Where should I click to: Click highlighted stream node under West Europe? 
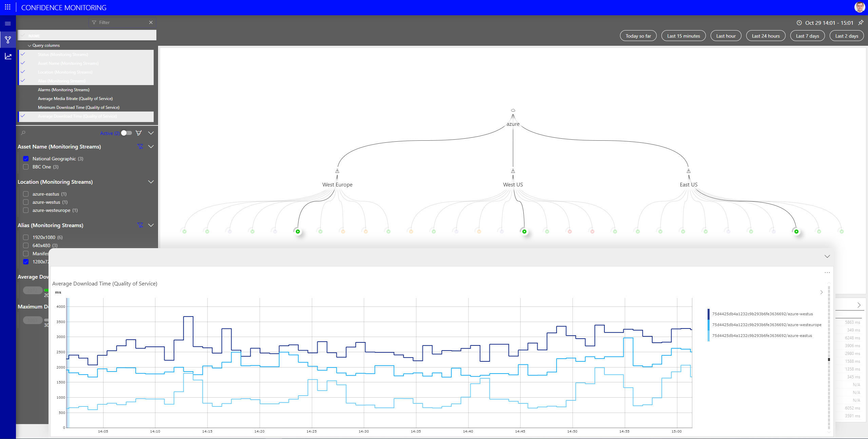pyautogui.click(x=297, y=232)
